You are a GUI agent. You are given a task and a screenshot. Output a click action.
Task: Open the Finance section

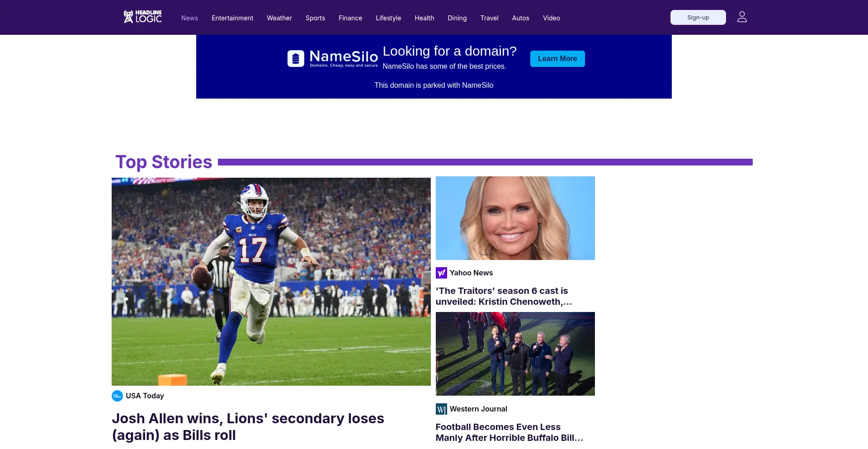[350, 18]
